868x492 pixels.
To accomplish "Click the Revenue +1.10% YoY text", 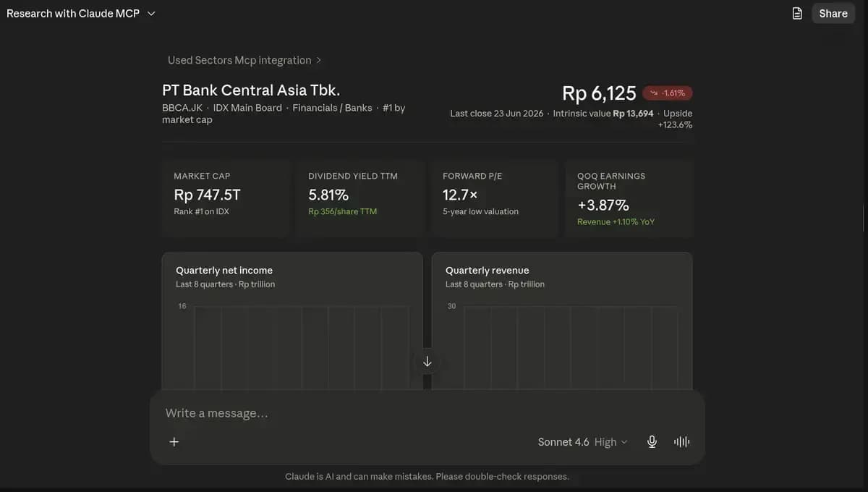I will [x=616, y=221].
